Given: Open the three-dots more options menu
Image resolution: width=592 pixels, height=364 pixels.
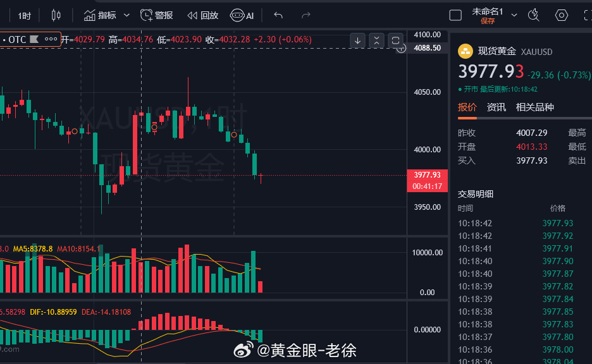Looking at the screenshot, I should pyautogui.click(x=51, y=39).
